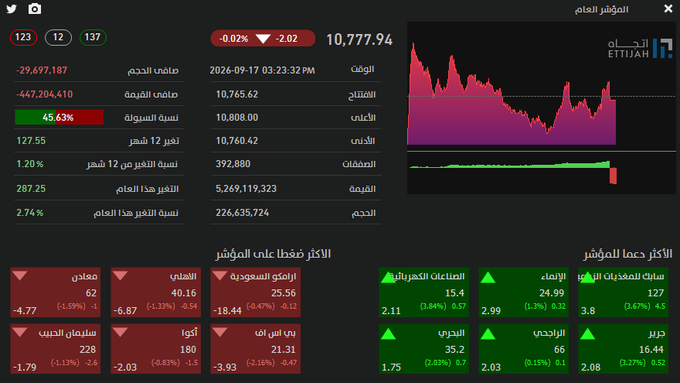Click the 12 unchanged stocks badge

(58, 37)
